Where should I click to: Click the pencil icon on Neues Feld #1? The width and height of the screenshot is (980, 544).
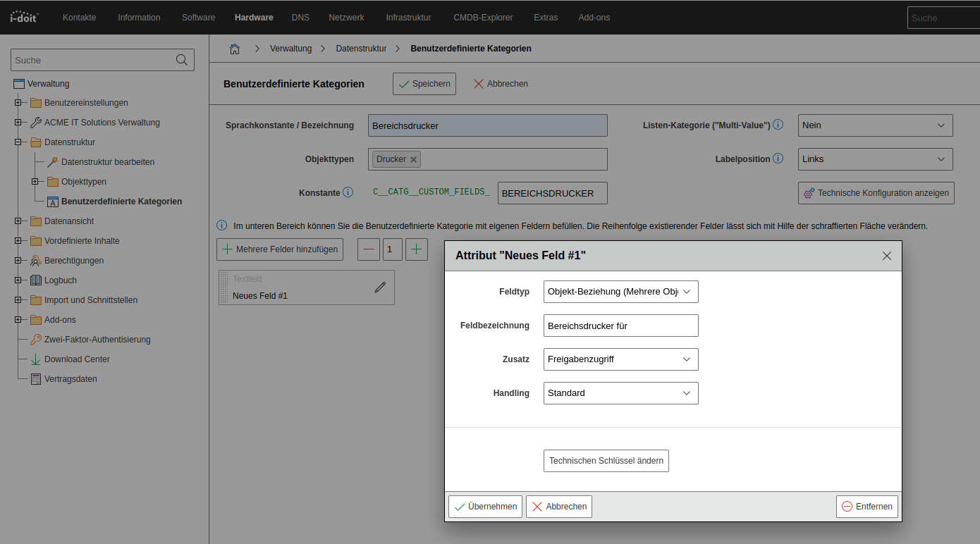[380, 287]
